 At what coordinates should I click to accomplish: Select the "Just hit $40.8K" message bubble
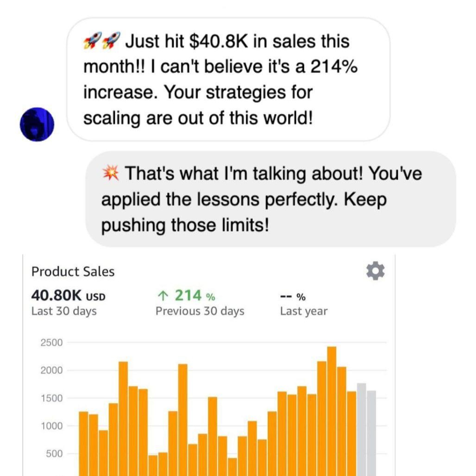(229, 80)
